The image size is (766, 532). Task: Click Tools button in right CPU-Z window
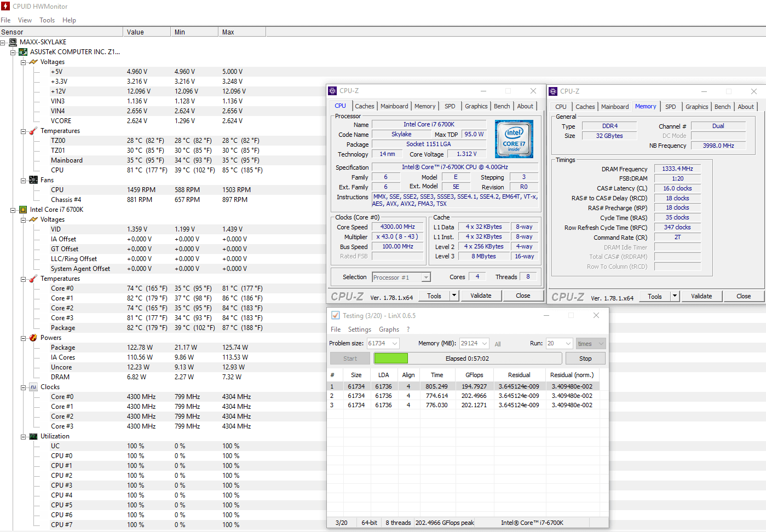pyautogui.click(x=655, y=296)
